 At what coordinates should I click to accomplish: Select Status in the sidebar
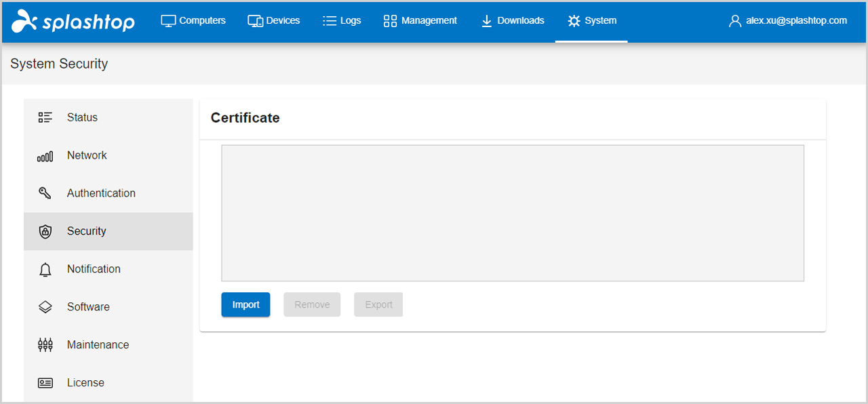pos(108,118)
